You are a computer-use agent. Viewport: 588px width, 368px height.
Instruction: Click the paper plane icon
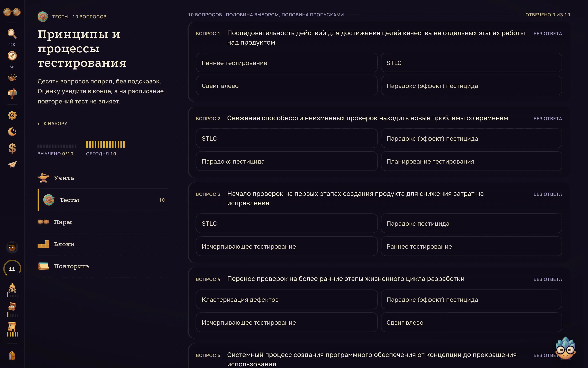(12, 165)
